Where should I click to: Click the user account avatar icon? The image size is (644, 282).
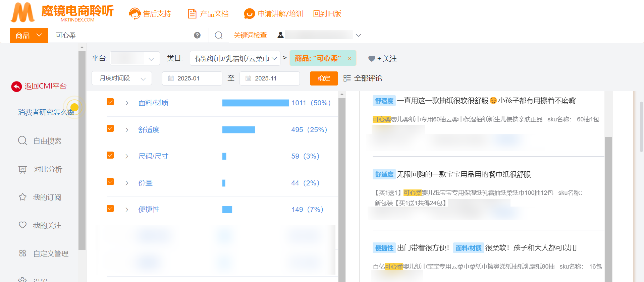280,35
